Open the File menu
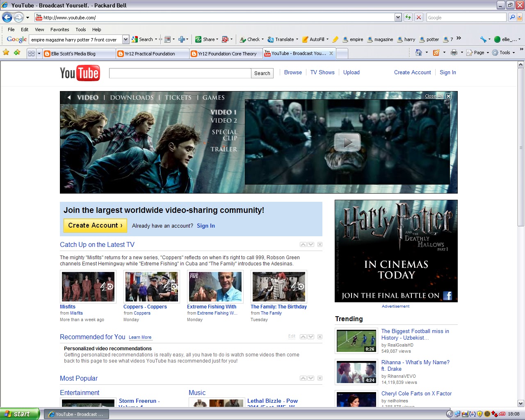The width and height of the screenshot is (525, 420). click(x=11, y=30)
